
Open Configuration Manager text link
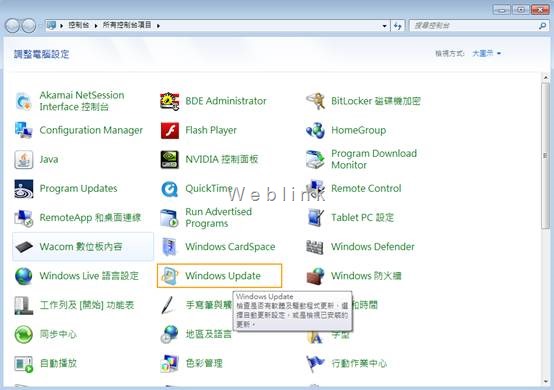coord(91,130)
